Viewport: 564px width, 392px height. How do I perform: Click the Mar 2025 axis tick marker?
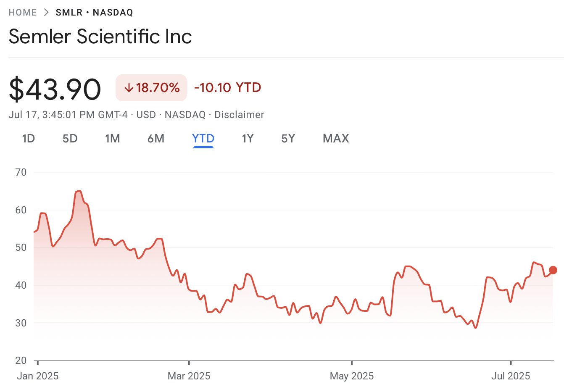tap(189, 363)
